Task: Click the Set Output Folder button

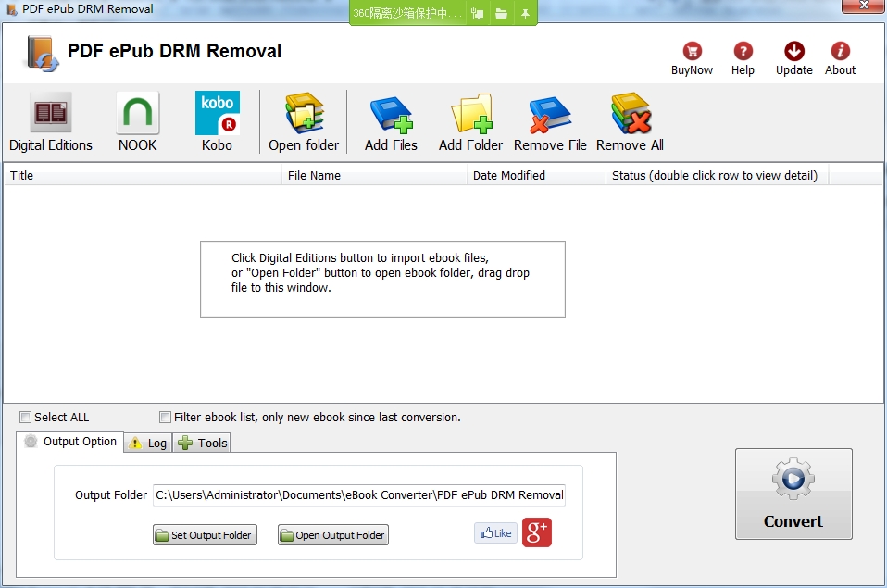Action: tap(204, 535)
